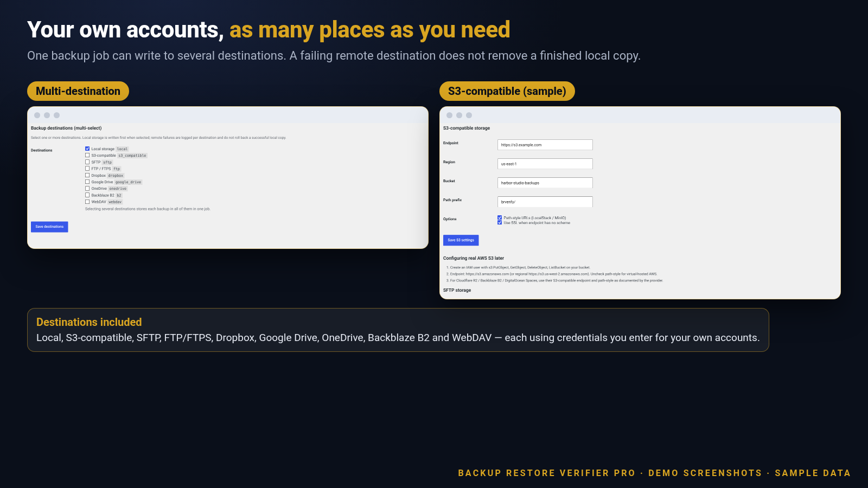The width and height of the screenshot is (868, 488).
Task: Click the "SFTP storage" heading
Action: click(457, 290)
